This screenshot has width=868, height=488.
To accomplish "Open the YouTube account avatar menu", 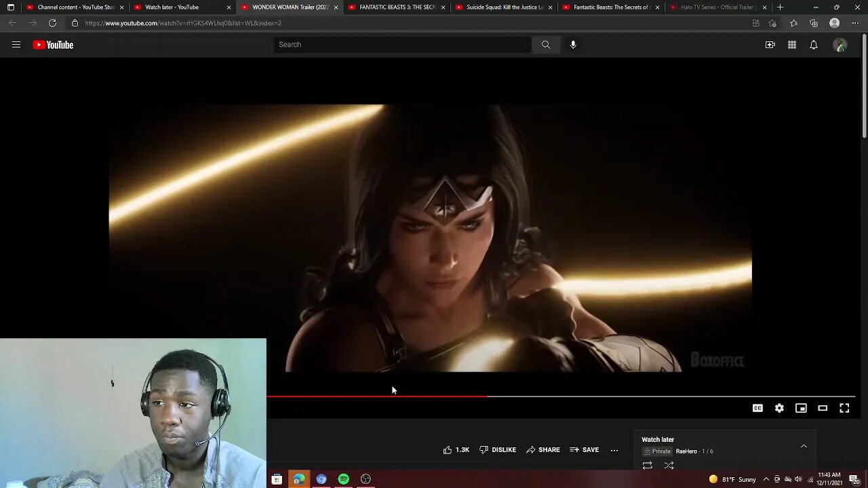I will (x=840, y=45).
